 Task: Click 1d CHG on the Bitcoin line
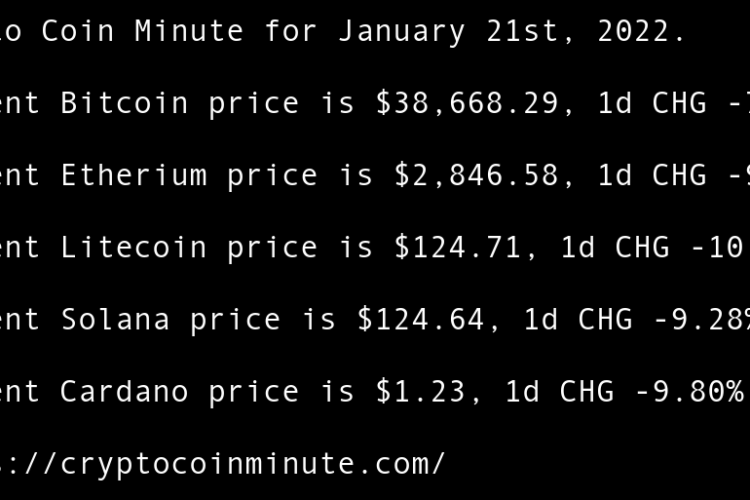648,103
